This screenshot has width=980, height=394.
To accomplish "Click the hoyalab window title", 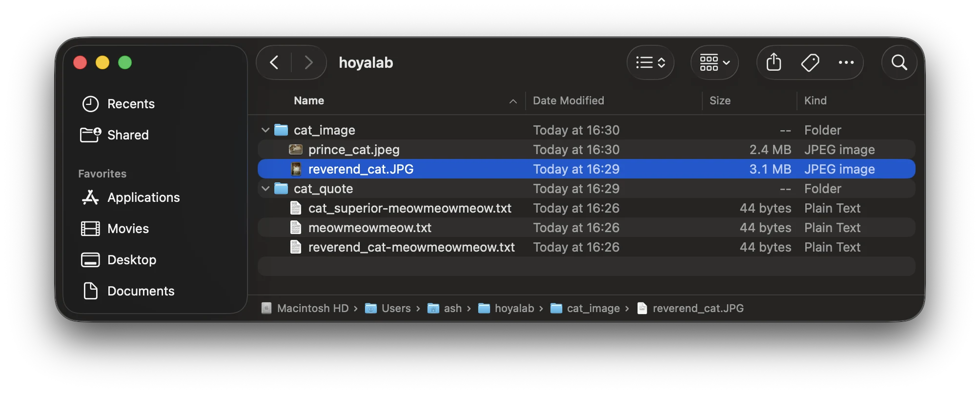I will pyautogui.click(x=366, y=62).
